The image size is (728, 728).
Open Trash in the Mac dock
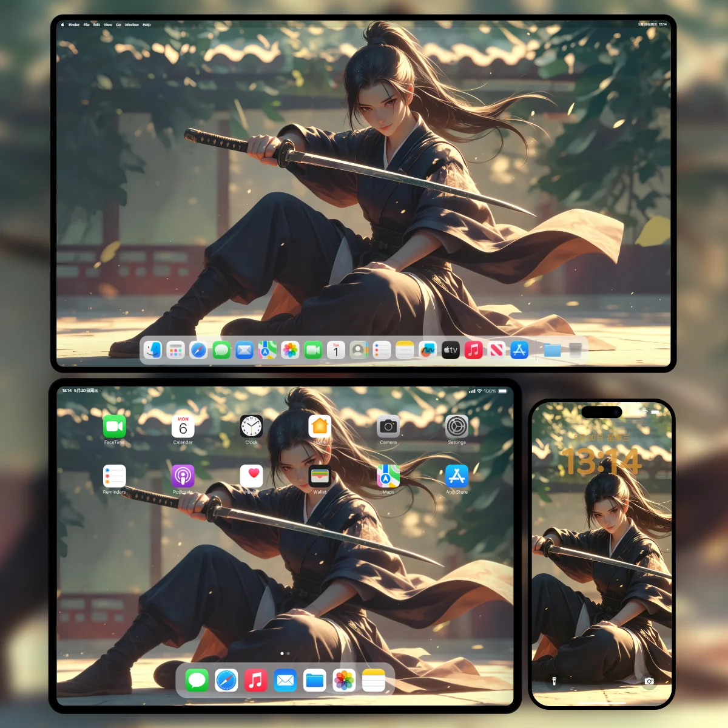pos(575,350)
